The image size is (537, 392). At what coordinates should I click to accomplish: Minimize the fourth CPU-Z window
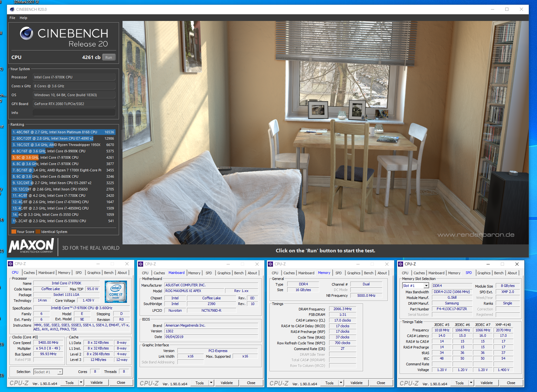(488, 264)
